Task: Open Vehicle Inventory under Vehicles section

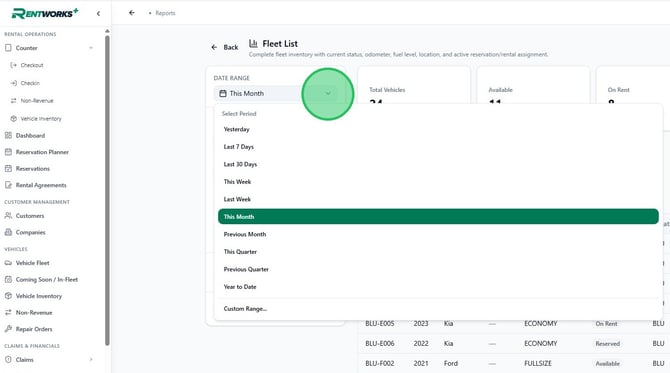Action: click(x=39, y=296)
